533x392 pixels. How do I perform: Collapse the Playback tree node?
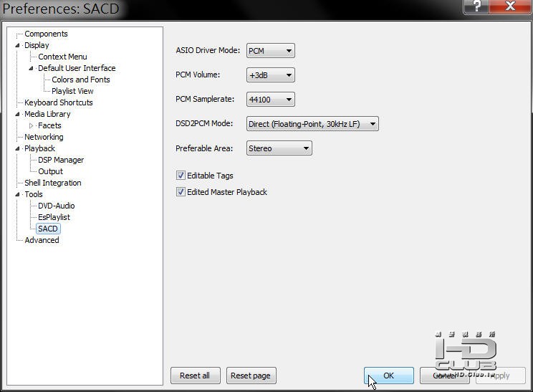pos(17,148)
